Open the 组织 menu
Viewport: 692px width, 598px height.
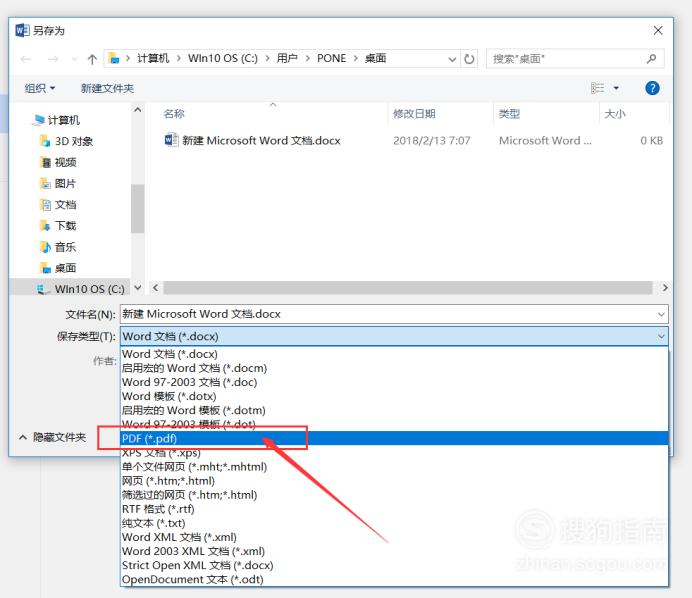40,88
